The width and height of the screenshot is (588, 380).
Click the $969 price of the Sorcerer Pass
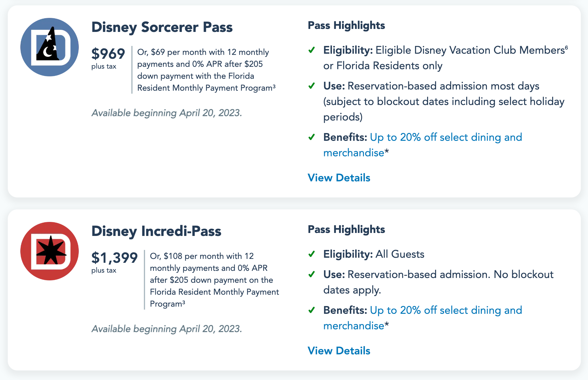[108, 54]
